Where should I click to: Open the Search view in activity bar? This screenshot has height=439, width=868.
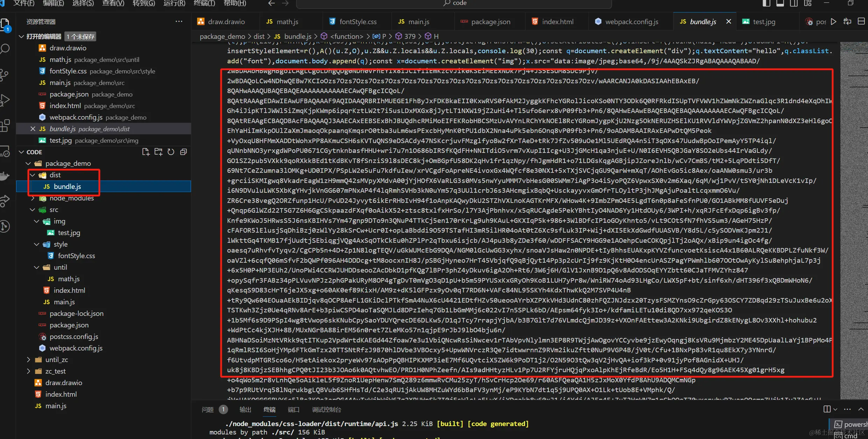pos(5,49)
